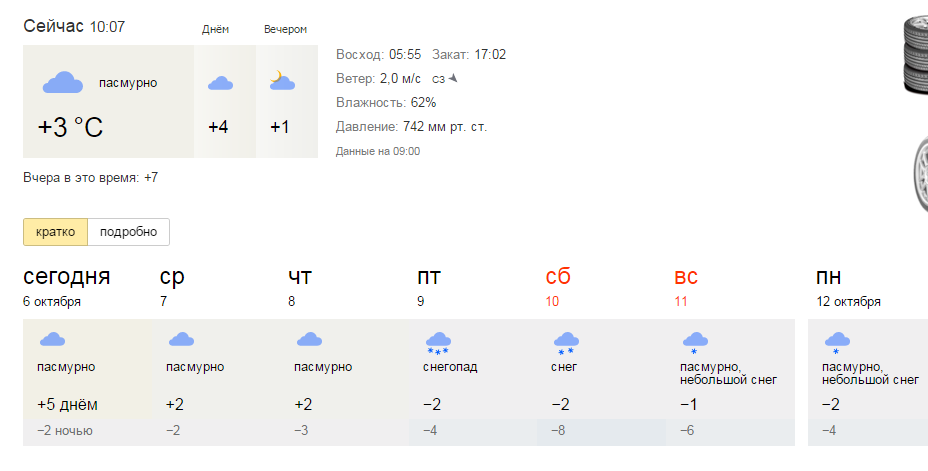Select the вс (Sunday) day heading

click(686, 277)
